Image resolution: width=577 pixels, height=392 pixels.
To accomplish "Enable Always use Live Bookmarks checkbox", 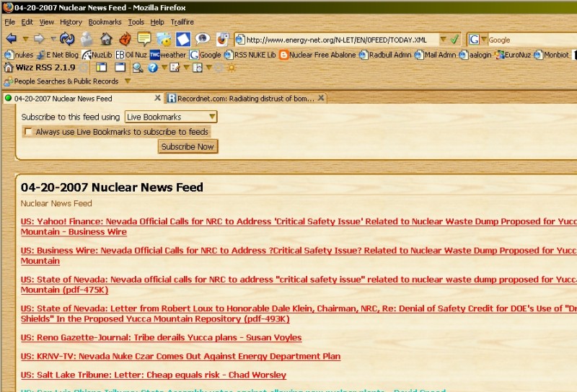I will 28,132.
